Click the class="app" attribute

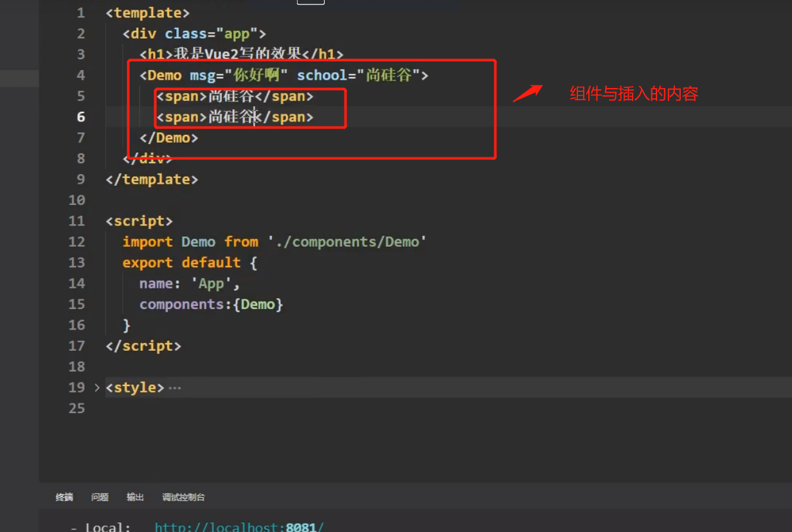click(x=211, y=33)
